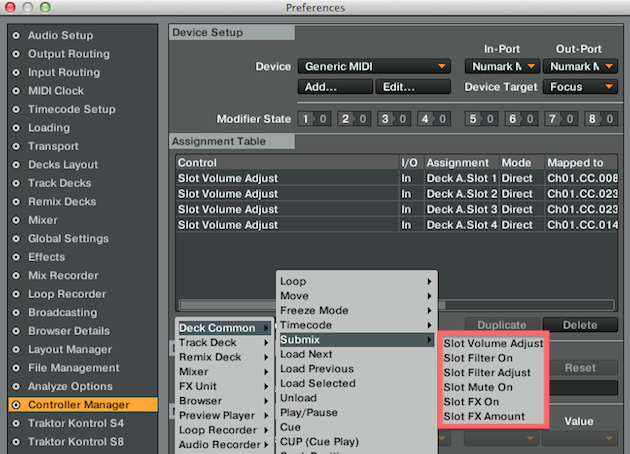Open the Device Target Focus dropdown
The image size is (630, 454).
[x=583, y=87]
